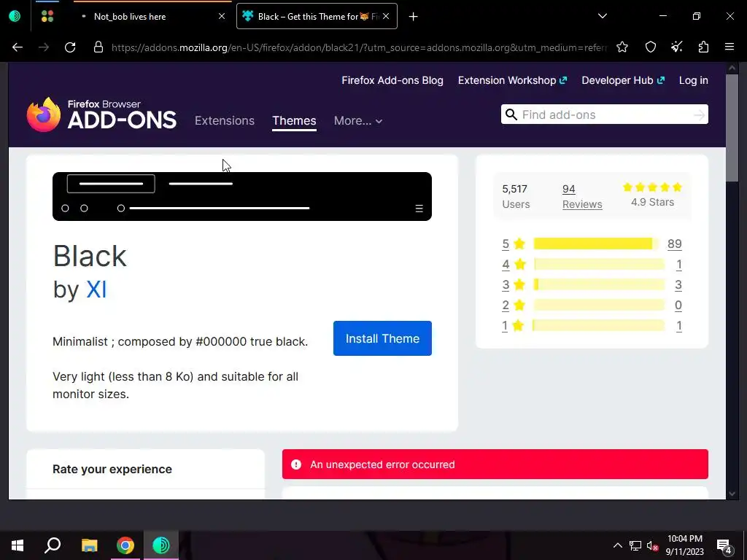Filter reviews by 3 stars label
The image size is (747, 560).
click(x=513, y=285)
